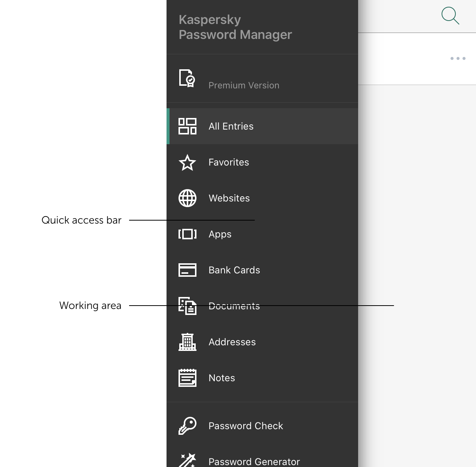The height and width of the screenshot is (467, 476).
Task: Click the Password Check key icon
Action: 187,426
